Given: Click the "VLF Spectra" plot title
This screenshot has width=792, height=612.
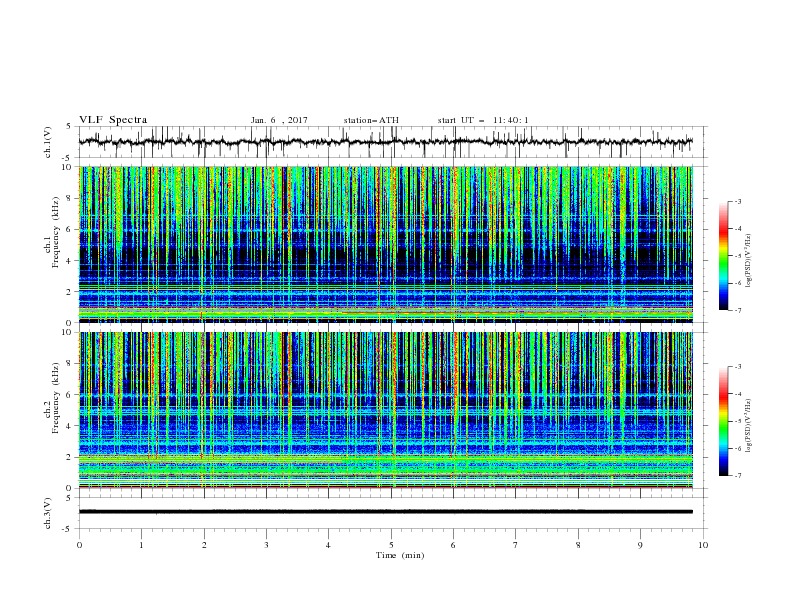Looking at the screenshot, I should [113, 120].
